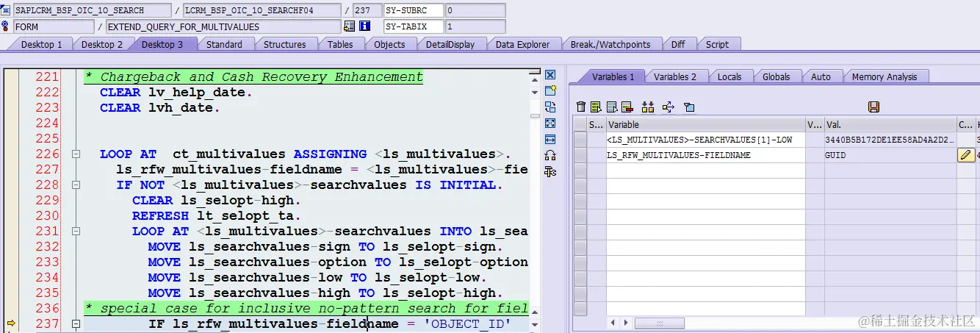Click the arrow-crossing icon in variables toolbar
This screenshot has width=980, height=333.
click(668, 107)
